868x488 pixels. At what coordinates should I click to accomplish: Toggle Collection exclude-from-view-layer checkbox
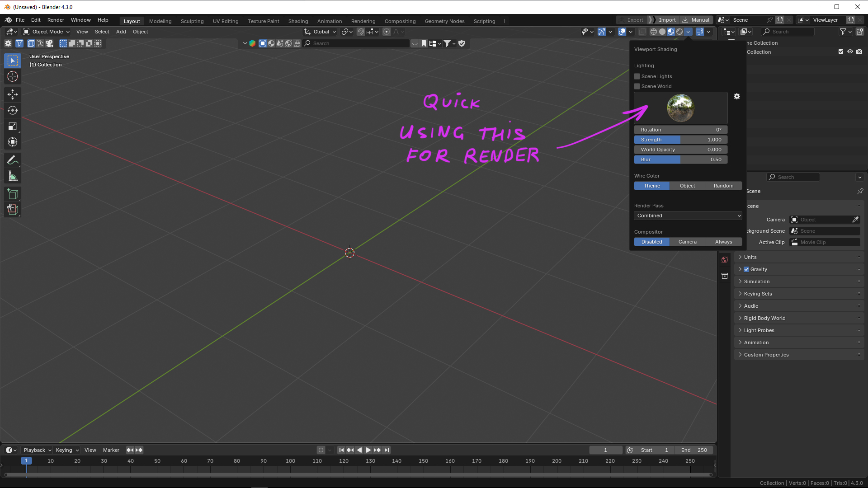coord(841,52)
